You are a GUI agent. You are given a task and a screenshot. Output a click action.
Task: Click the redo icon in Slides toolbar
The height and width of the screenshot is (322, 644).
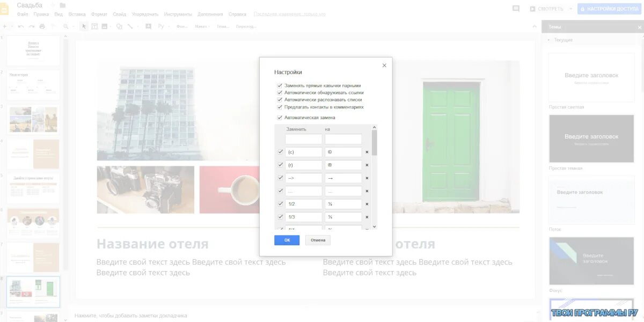32,26
